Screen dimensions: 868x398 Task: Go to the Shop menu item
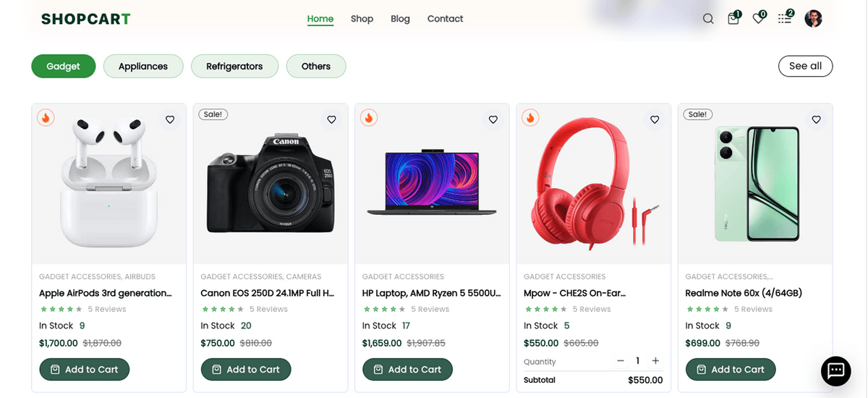362,19
